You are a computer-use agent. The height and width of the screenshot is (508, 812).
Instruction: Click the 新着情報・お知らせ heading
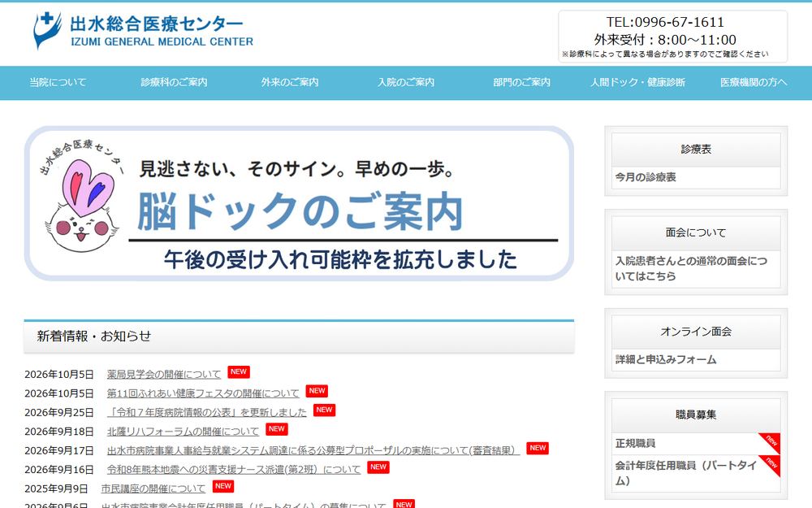point(93,336)
